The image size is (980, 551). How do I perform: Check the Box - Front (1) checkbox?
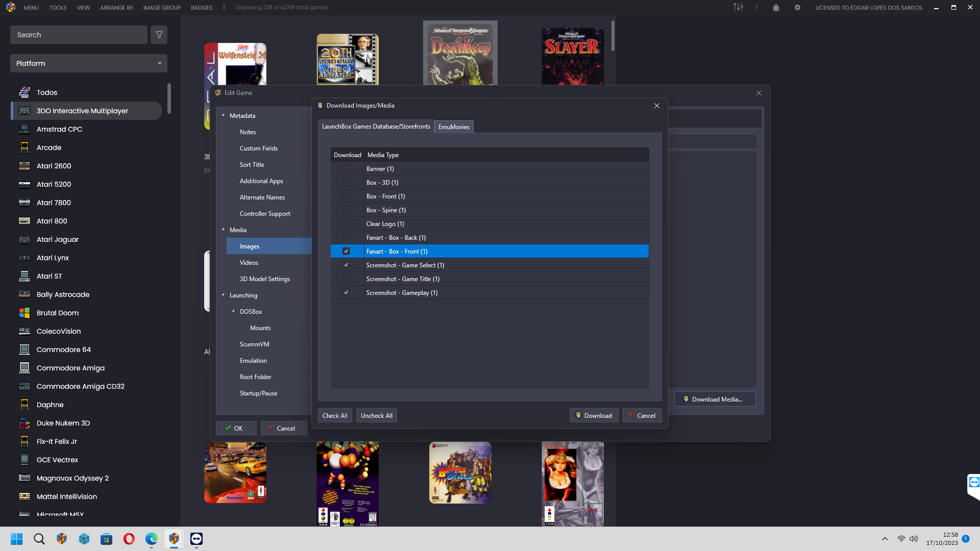coord(346,196)
